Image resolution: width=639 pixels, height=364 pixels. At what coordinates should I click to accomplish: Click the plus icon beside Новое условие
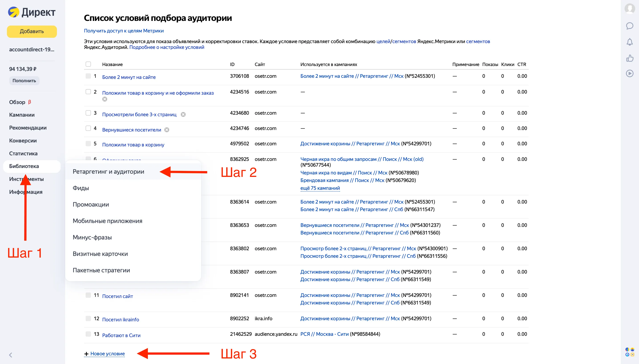pos(86,354)
